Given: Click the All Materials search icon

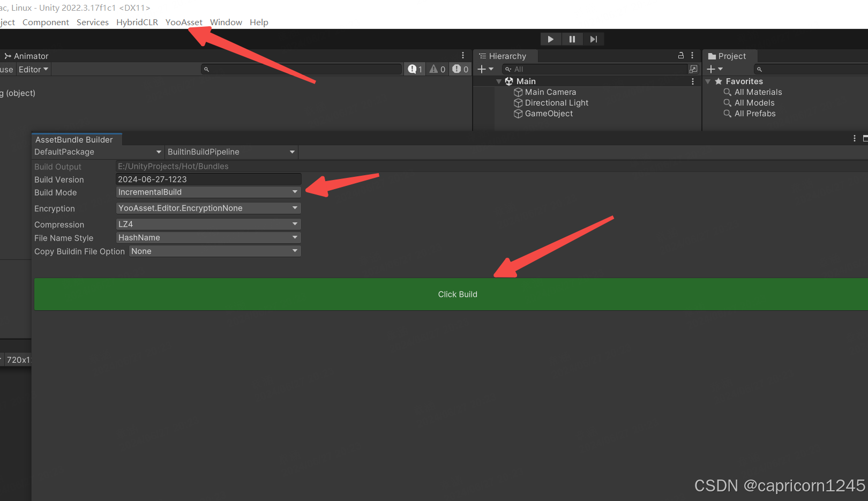Looking at the screenshot, I should tap(728, 92).
